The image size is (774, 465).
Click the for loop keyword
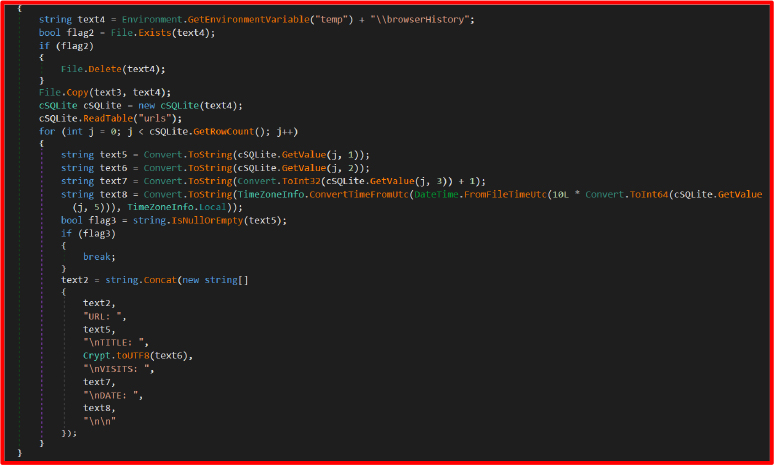click(x=47, y=132)
